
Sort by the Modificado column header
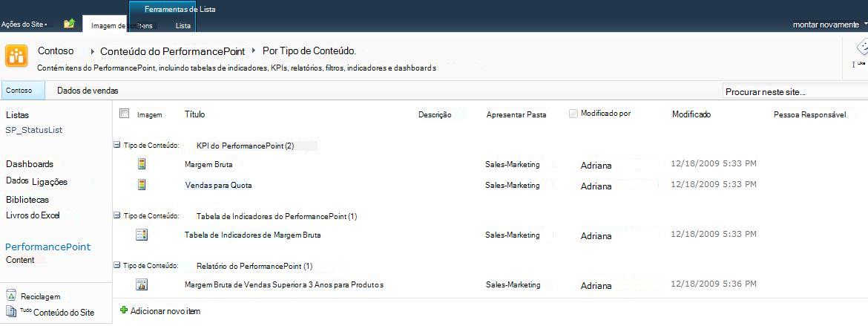[x=691, y=114]
